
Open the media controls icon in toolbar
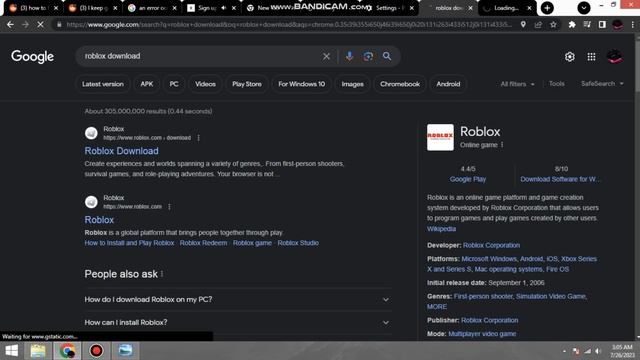pos(587,24)
